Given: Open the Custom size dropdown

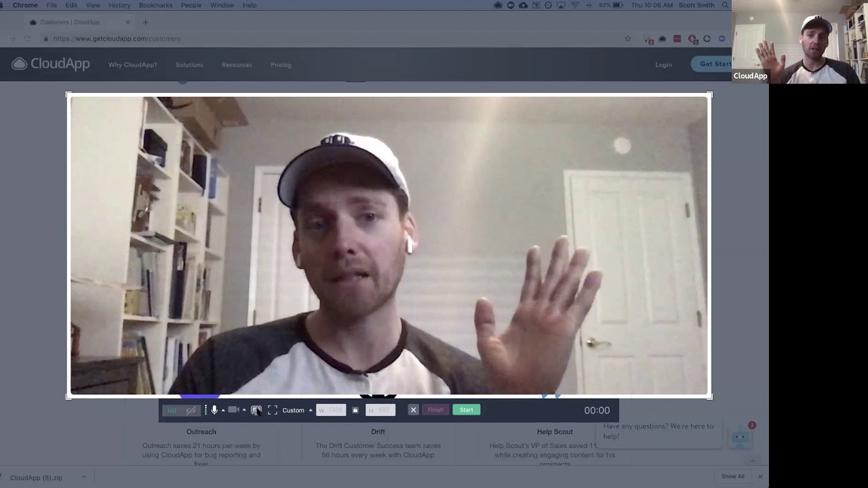Looking at the screenshot, I should 297,410.
